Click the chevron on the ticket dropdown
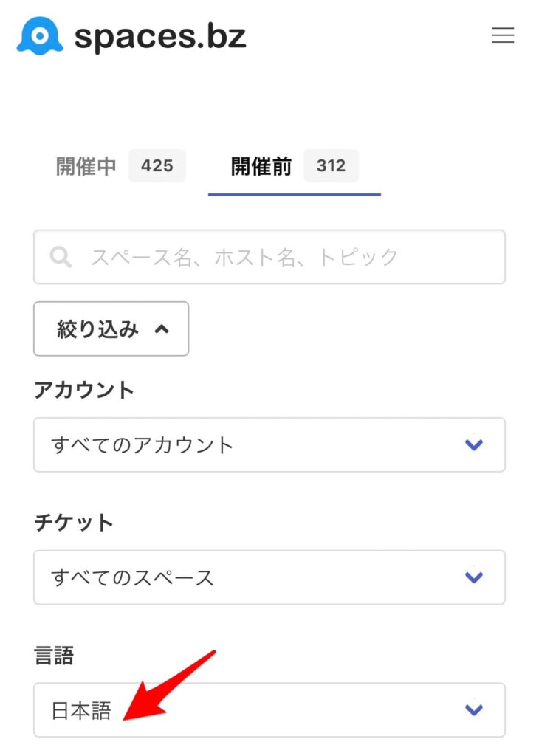The height and width of the screenshot is (756, 539). (474, 577)
